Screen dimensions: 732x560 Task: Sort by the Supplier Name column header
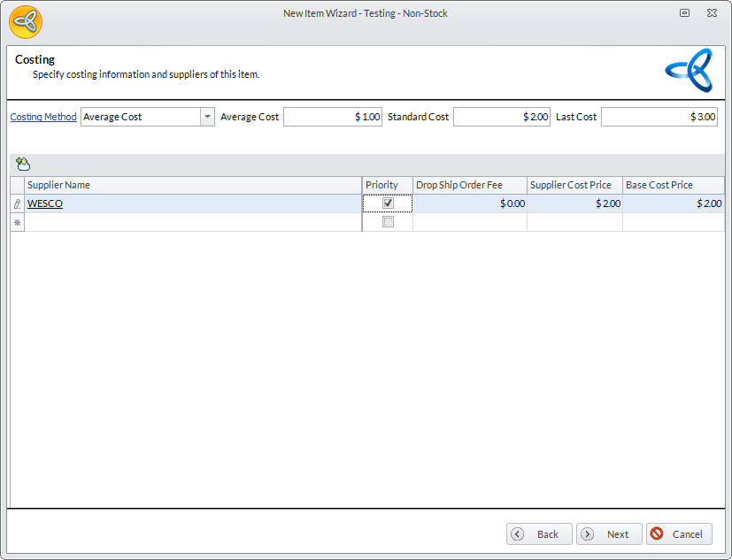point(193,185)
